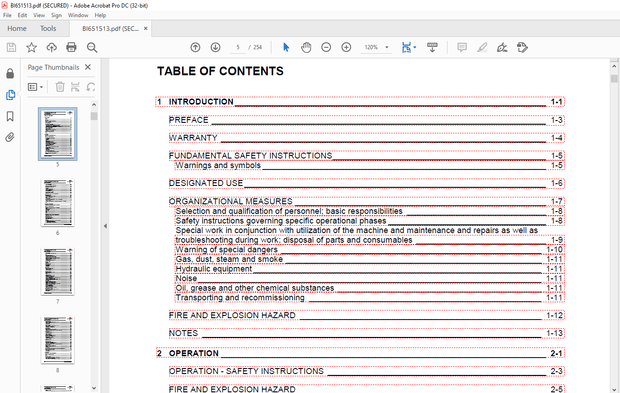Image resolution: width=620 pixels, height=393 pixels.
Task: Click the OPERATION chapter entry
Action: 360,353
